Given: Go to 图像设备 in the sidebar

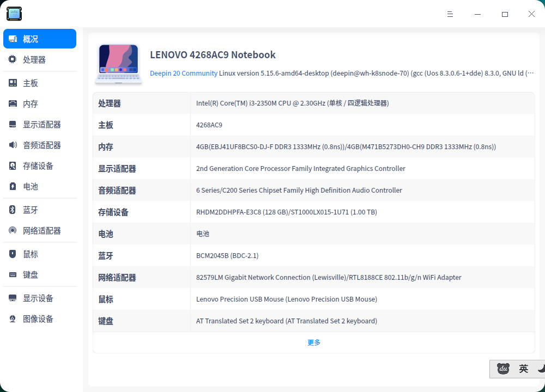Looking at the screenshot, I should click(40, 318).
